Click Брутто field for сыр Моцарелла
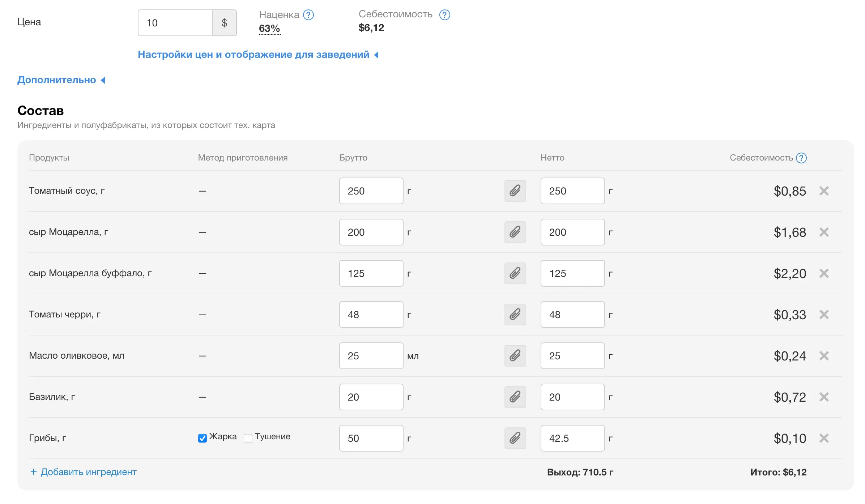The image size is (865, 504). pyautogui.click(x=371, y=232)
